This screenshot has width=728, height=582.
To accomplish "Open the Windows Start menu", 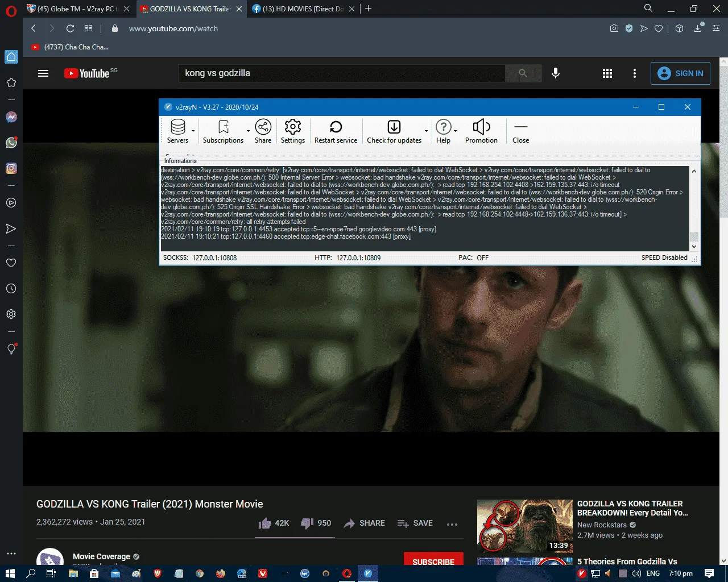I will pos(10,573).
